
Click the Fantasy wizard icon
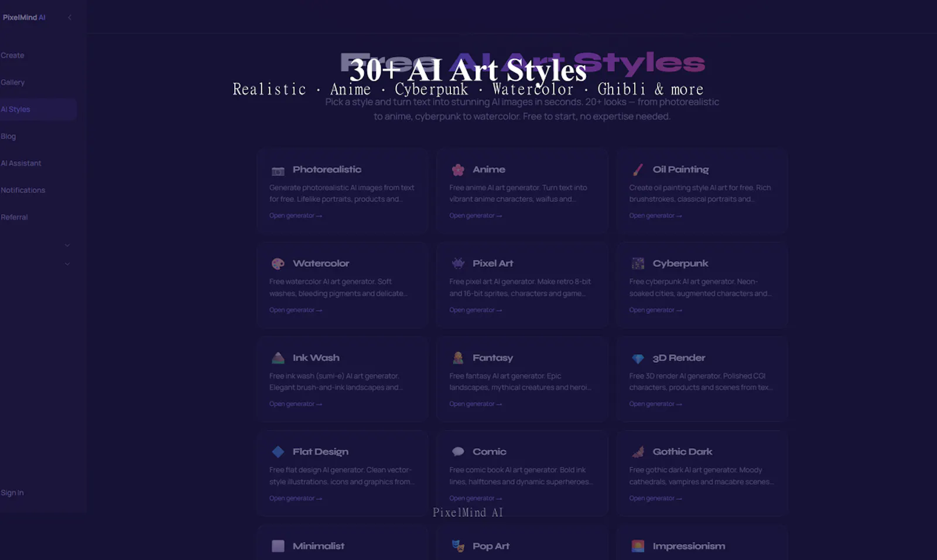pos(458,358)
